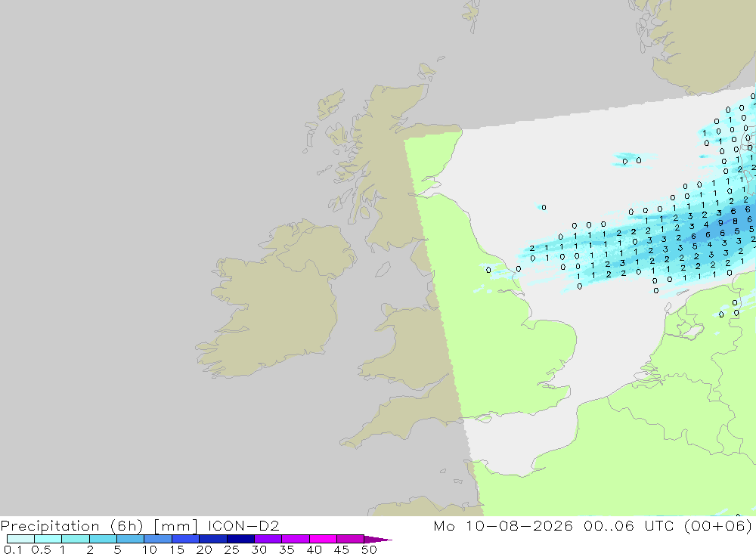Click the 45–50 mm legend swatch
This screenshot has height=554, width=756.
(x=350, y=539)
